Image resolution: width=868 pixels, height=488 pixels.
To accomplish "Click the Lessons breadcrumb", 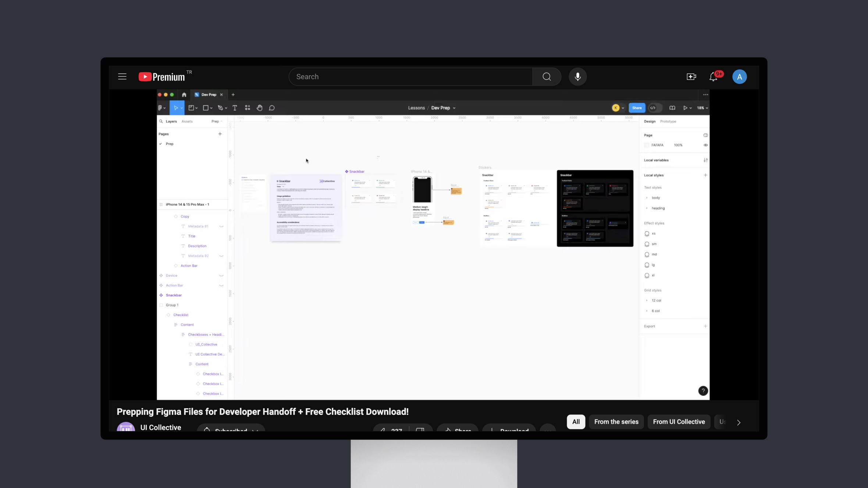I will tap(416, 108).
